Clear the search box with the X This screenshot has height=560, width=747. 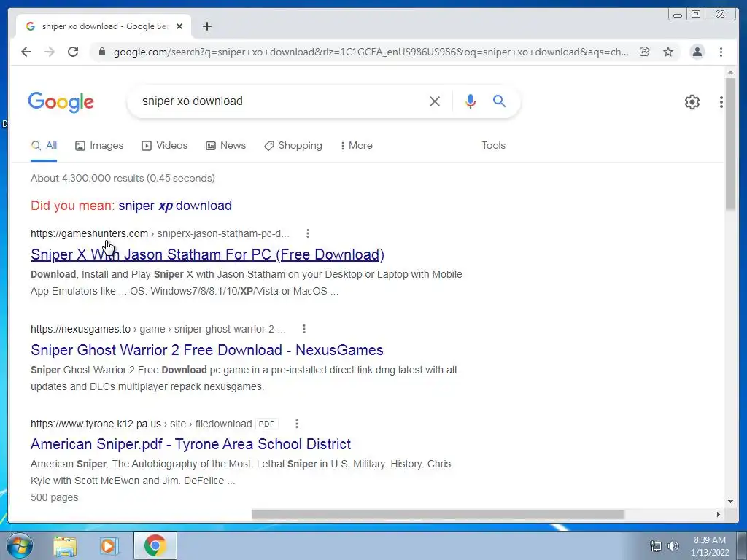coord(435,101)
